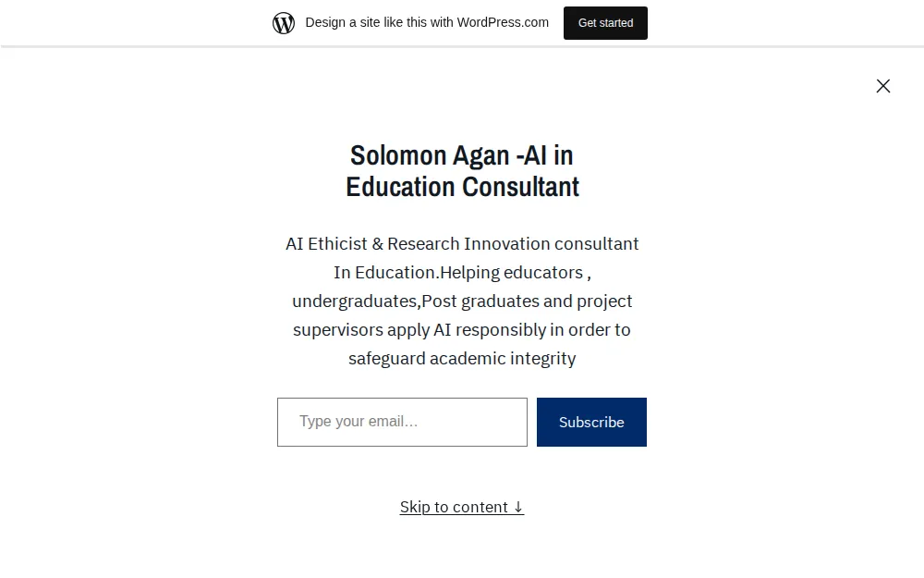Click the AI in Education Consultant title text
The height and width of the screenshot is (578, 924).
tap(462, 186)
